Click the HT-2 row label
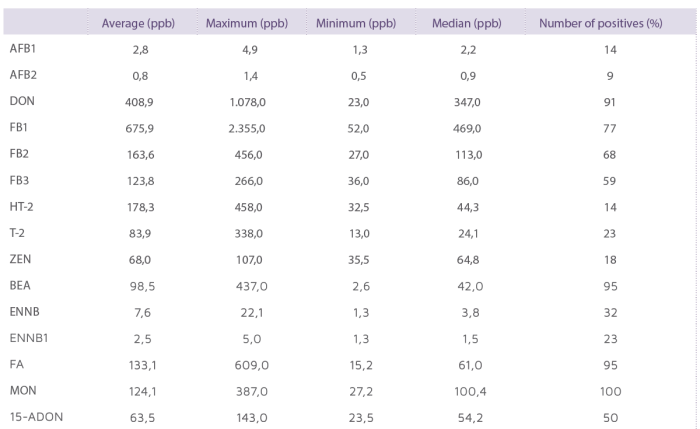Viewport: 700px width, 429px height. [x=21, y=207]
